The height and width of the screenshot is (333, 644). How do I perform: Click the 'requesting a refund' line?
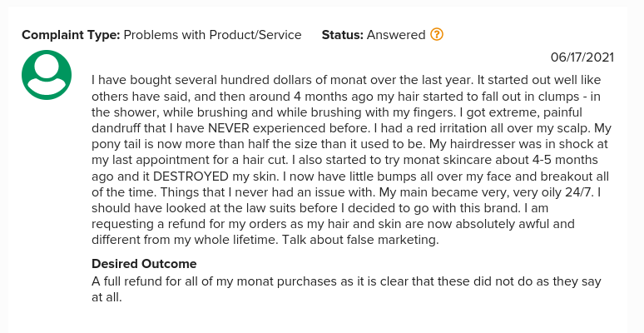click(x=333, y=224)
